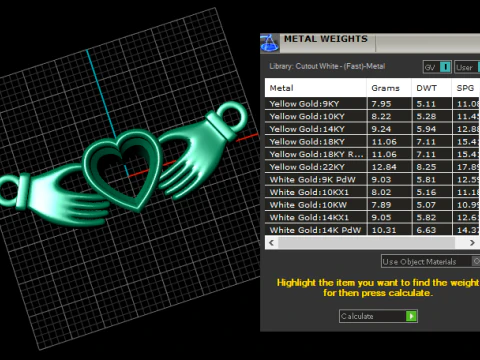
Task: Select the White Gold:10KX1 row
Action: (372, 192)
